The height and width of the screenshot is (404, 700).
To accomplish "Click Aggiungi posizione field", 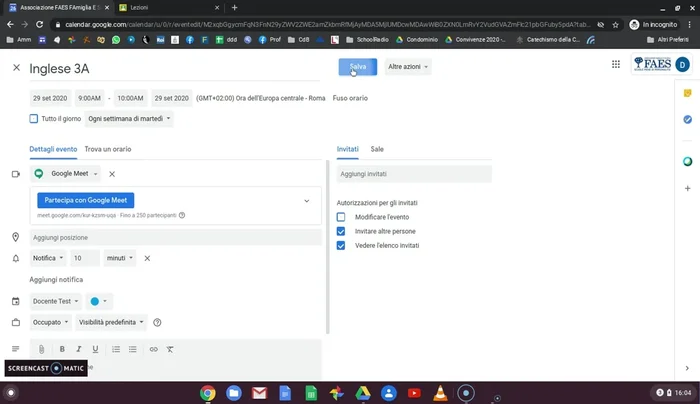I will pos(176,237).
